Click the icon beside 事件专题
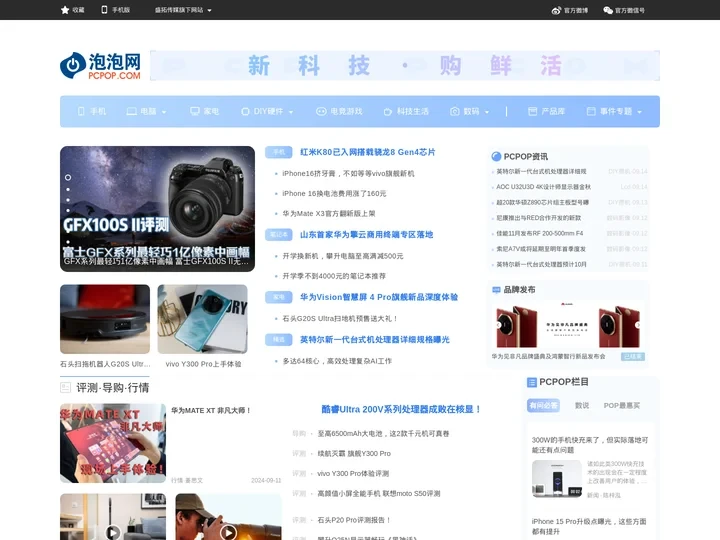This screenshot has height=540, width=720. [591, 111]
